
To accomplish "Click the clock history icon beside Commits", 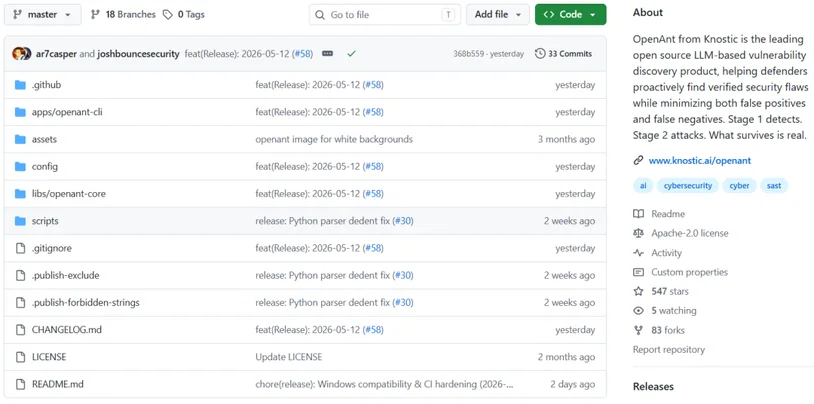I will pos(540,53).
